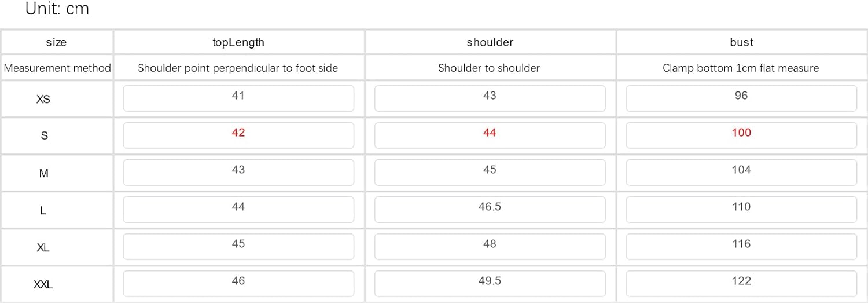Select the XS bust field showing 96

click(741, 98)
